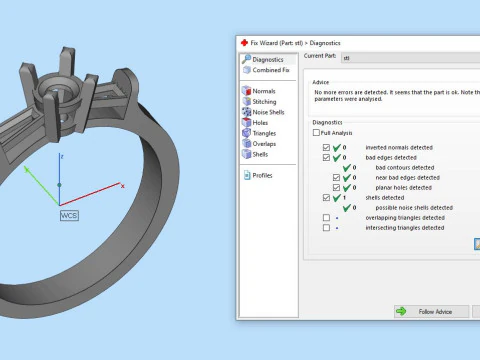Open the Current Part dropdown

pyautogui.click(x=410, y=58)
